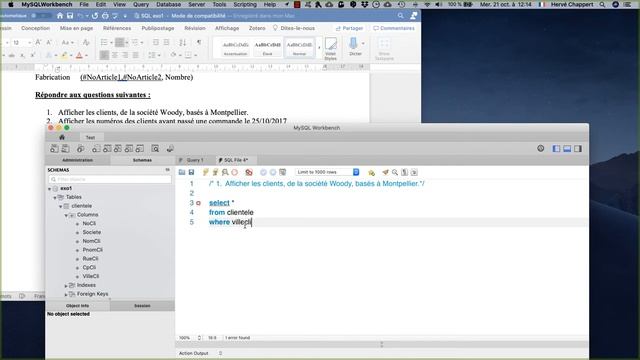640x360 pixels.
Task: Select the Societe column
Action: [91, 232]
